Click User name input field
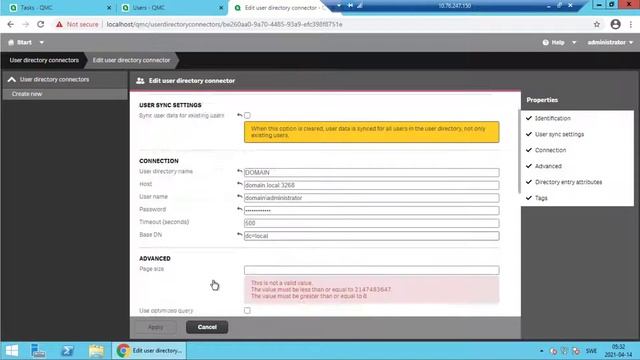 (x=371, y=198)
